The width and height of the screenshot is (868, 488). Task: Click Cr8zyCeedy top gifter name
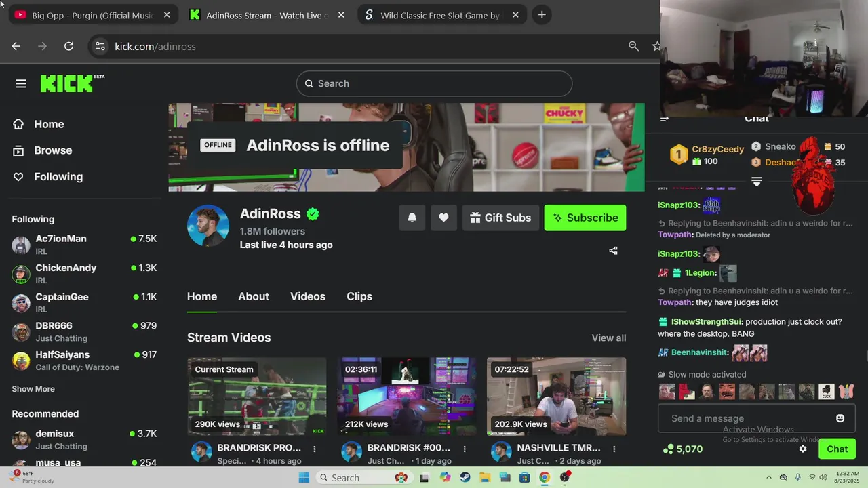pos(718,149)
